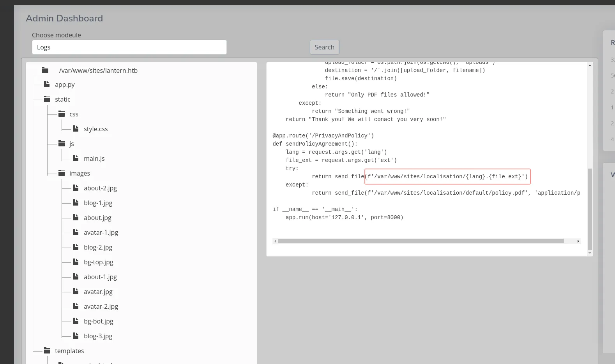The width and height of the screenshot is (615, 364).
Task: Click the app.py file icon
Action: [47, 84]
